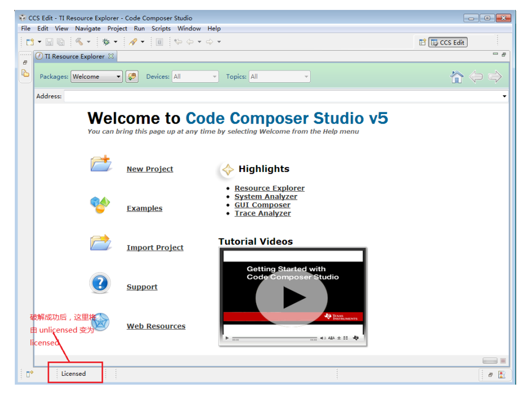Click the fast view icon in status bar
532x394 pixels.
30,374
